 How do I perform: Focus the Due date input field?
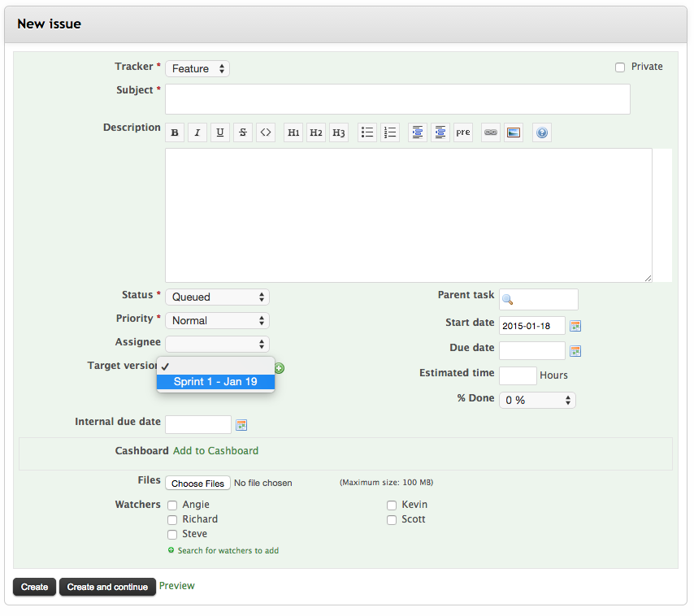[532, 351]
